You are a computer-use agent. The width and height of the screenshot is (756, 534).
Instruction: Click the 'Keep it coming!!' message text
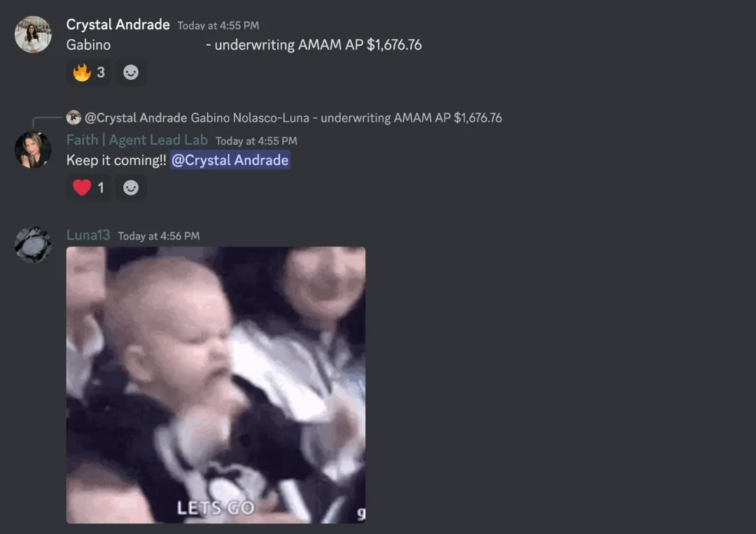coord(116,160)
